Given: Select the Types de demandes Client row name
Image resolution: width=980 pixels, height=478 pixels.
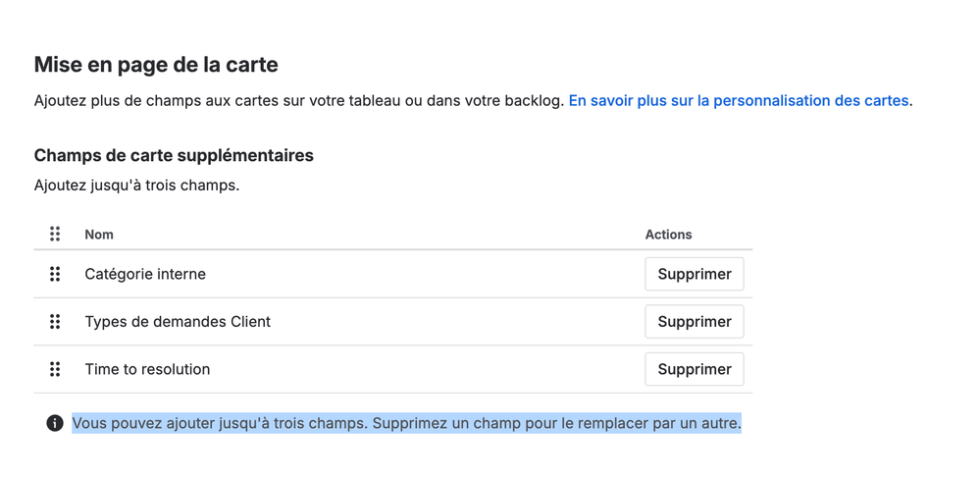Looking at the screenshot, I should [178, 322].
